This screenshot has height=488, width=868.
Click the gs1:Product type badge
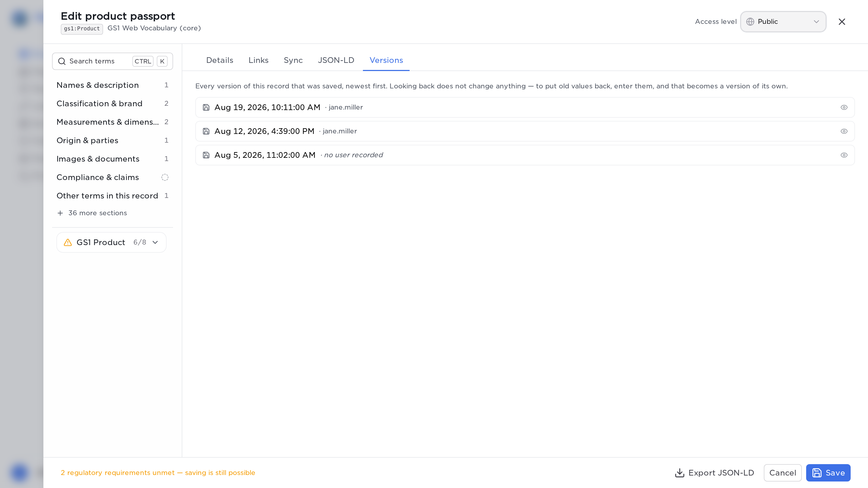pyautogui.click(x=82, y=29)
